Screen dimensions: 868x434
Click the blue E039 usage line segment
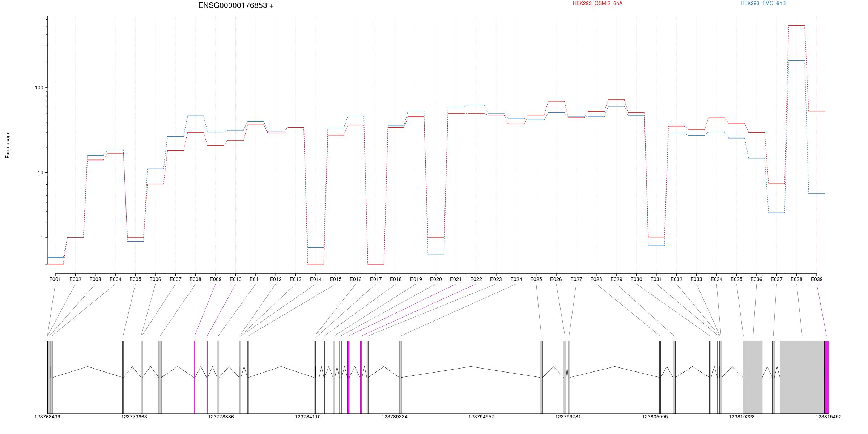817,194
